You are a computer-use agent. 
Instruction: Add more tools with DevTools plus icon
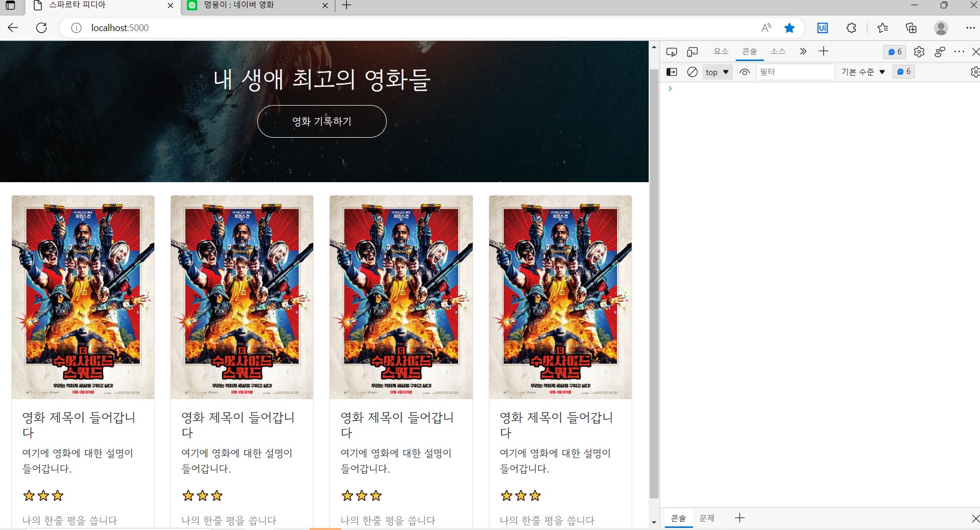pyautogui.click(x=824, y=51)
